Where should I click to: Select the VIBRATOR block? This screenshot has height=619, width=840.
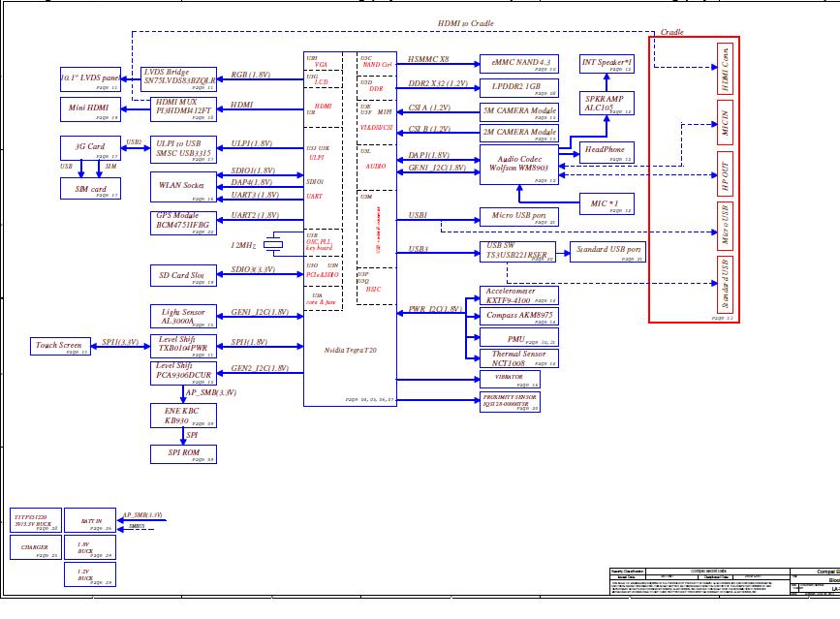510,379
